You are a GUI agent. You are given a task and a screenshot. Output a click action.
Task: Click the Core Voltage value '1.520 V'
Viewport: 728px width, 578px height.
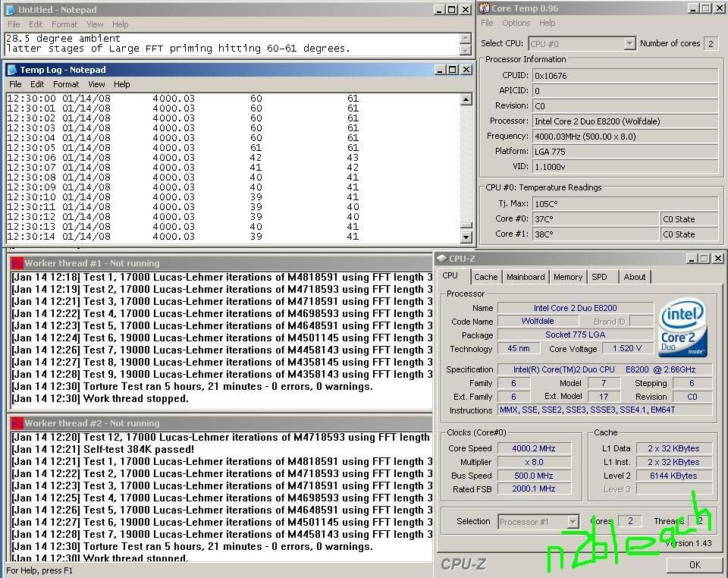(x=627, y=349)
